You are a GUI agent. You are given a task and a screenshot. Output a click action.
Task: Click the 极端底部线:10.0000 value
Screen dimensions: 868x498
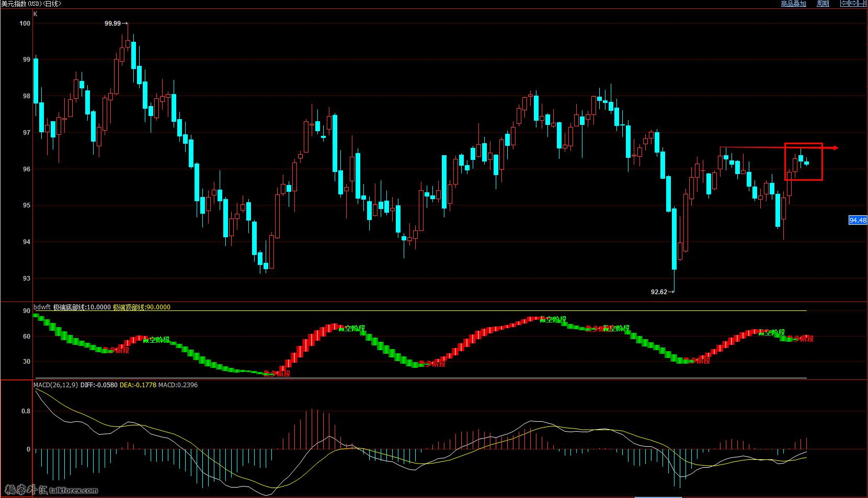(x=82, y=307)
